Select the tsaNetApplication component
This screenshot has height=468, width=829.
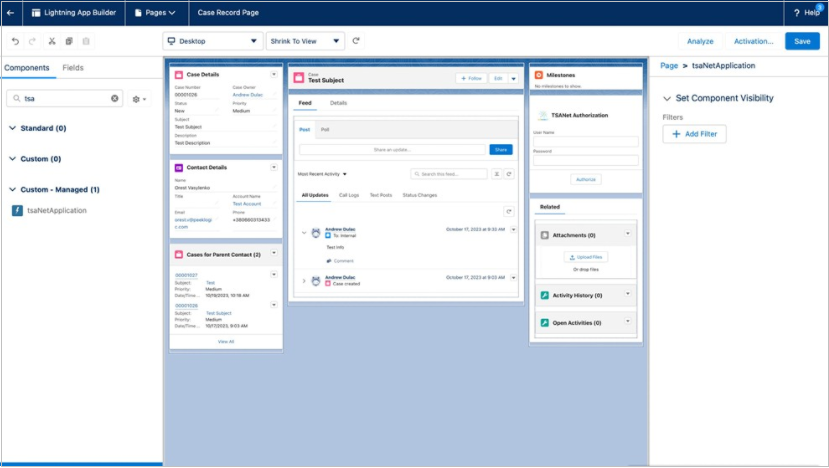[56, 210]
